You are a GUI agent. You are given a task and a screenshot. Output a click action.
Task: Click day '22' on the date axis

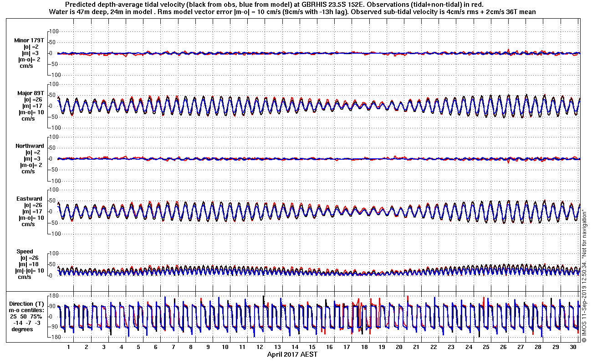click(434, 347)
